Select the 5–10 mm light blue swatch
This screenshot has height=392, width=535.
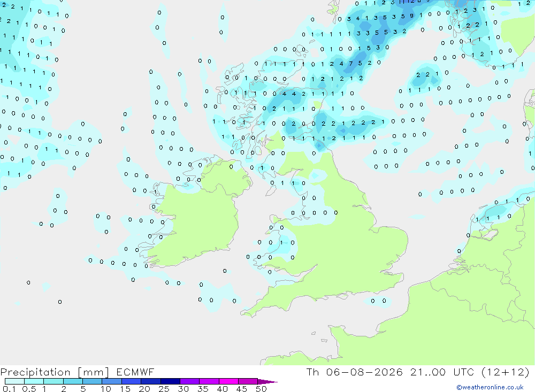pos(92,381)
